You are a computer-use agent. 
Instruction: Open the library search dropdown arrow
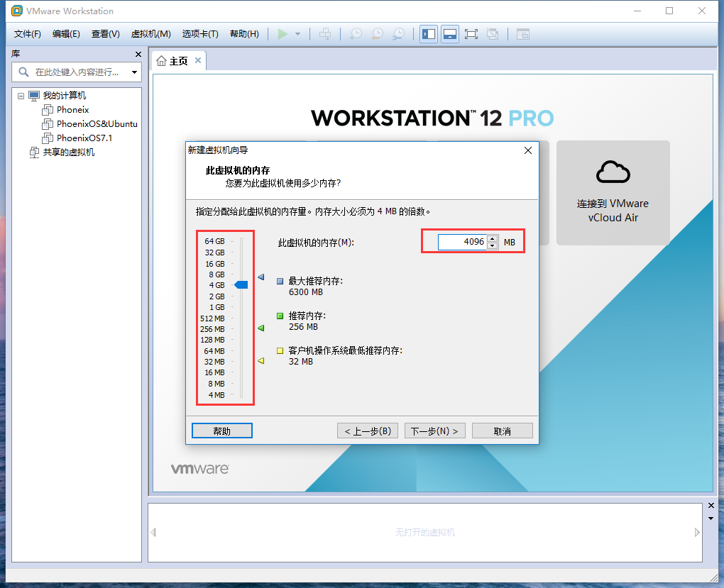click(x=134, y=72)
